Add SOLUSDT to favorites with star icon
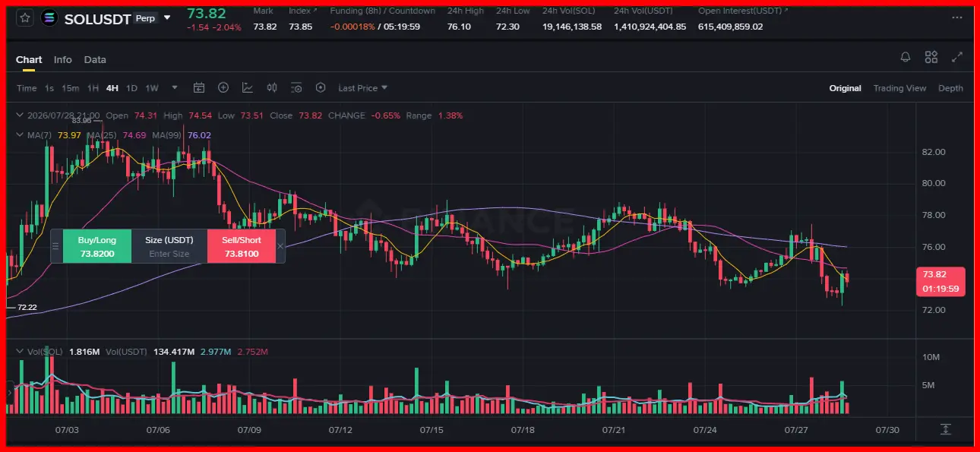The height and width of the screenshot is (452, 980). 25,18
